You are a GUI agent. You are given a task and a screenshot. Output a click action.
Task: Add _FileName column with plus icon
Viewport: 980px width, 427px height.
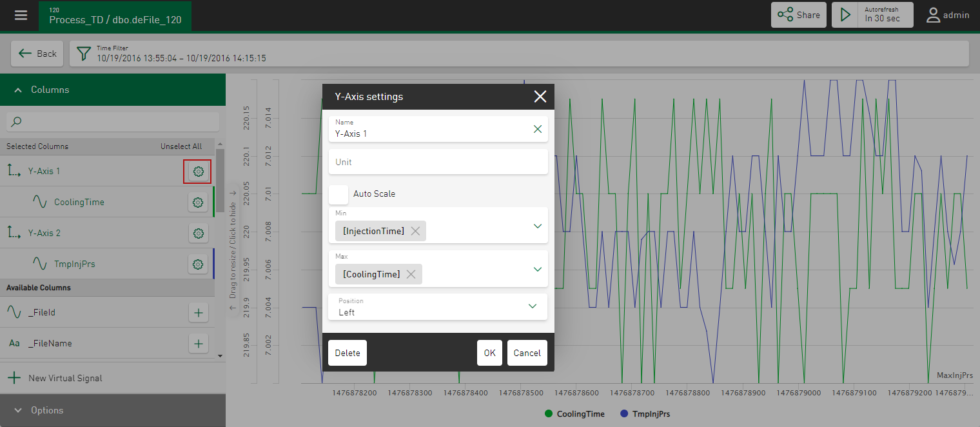coord(198,344)
